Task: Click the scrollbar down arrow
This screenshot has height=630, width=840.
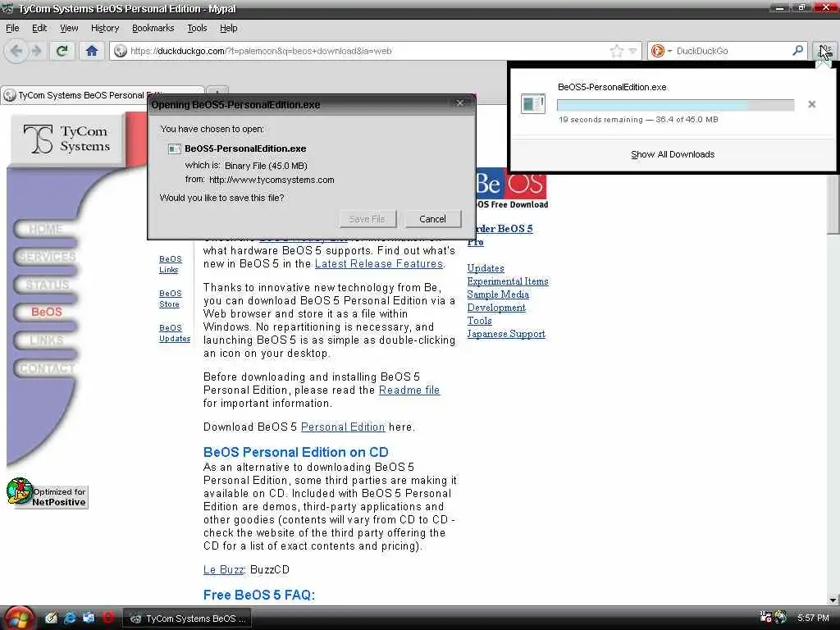Action: (833, 600)
